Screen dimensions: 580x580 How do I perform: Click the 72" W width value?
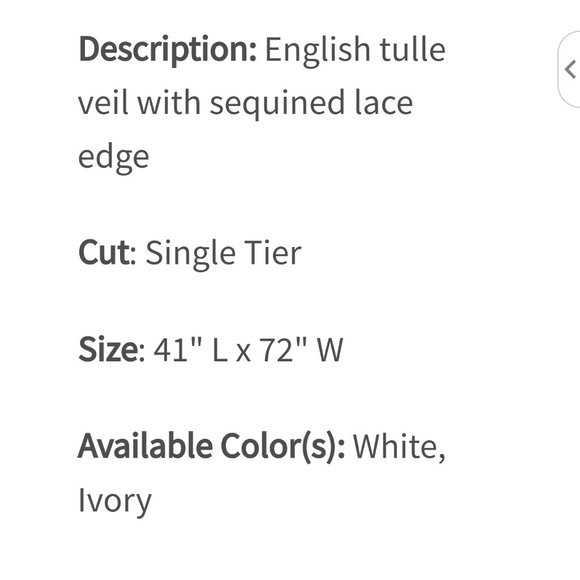[x=301, y=350]
